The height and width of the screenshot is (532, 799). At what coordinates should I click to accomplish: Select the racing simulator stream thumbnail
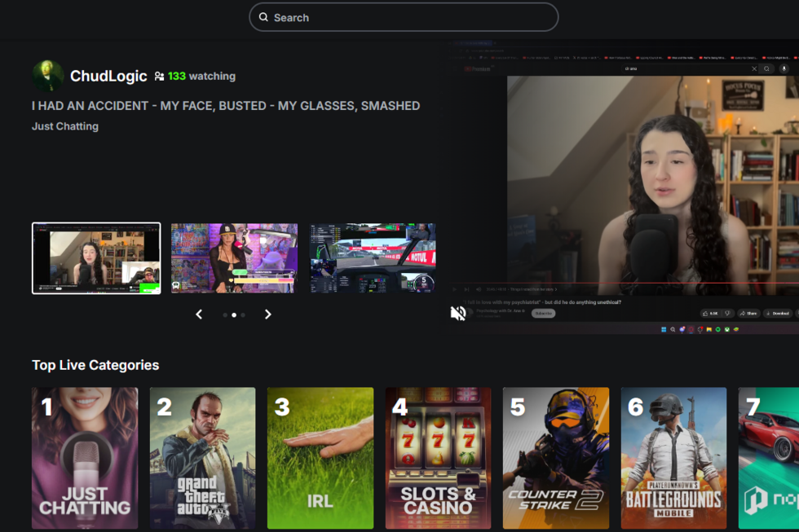point(373,258)
